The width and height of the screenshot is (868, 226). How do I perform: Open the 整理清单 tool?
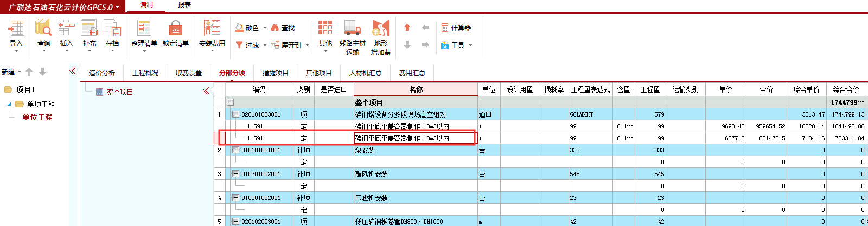point(144,29)
